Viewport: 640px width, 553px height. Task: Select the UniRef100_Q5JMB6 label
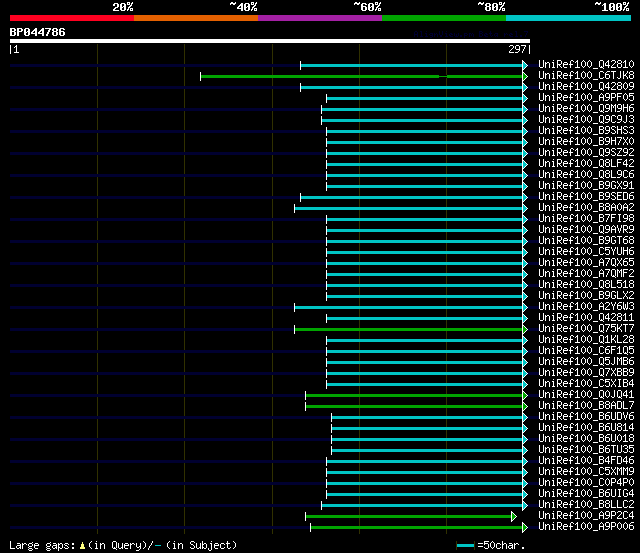click(586, 362)
